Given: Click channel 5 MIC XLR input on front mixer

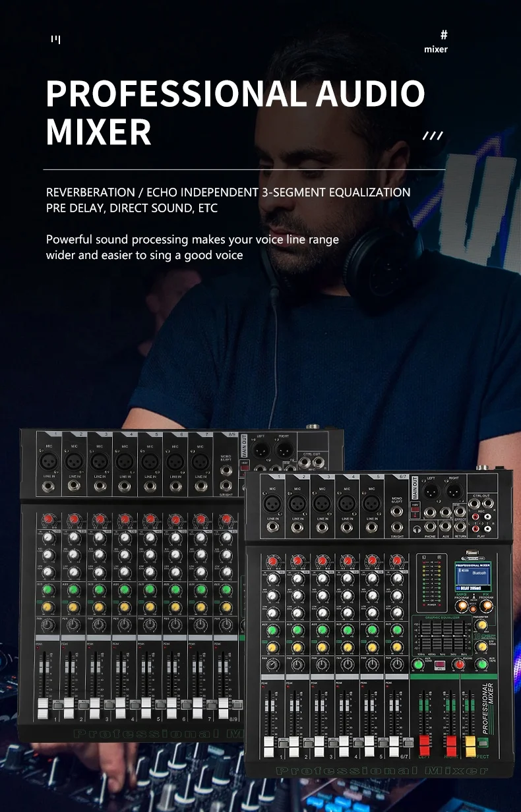Looking at the screenshot, I should coord(371,503).
